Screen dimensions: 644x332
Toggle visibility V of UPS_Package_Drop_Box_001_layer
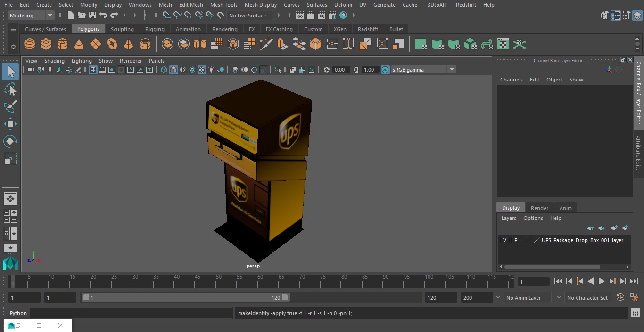pyautogui.click(x=504, y=240)
